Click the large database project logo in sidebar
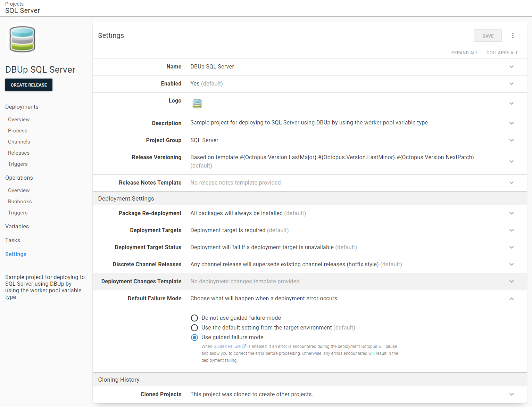This screenshot has width=532, height=407. point(22,39)
